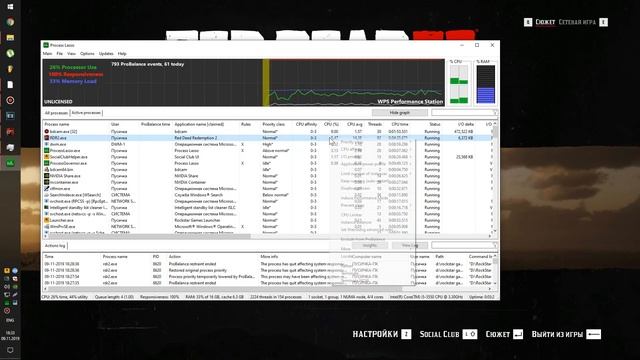The image size is (640, 360).
Task: Sort by the Status column header
Action: click(434, 124)
